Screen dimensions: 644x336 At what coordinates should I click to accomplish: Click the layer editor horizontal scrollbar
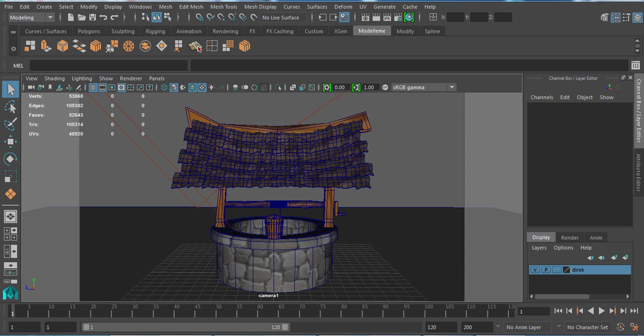coord(562,296)
